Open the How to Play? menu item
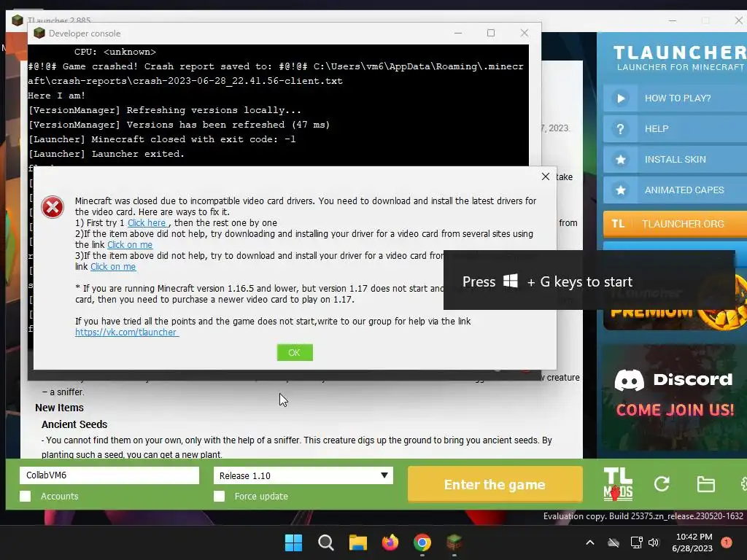The width and height of the screenshot is (747, 560). [675, 98]
